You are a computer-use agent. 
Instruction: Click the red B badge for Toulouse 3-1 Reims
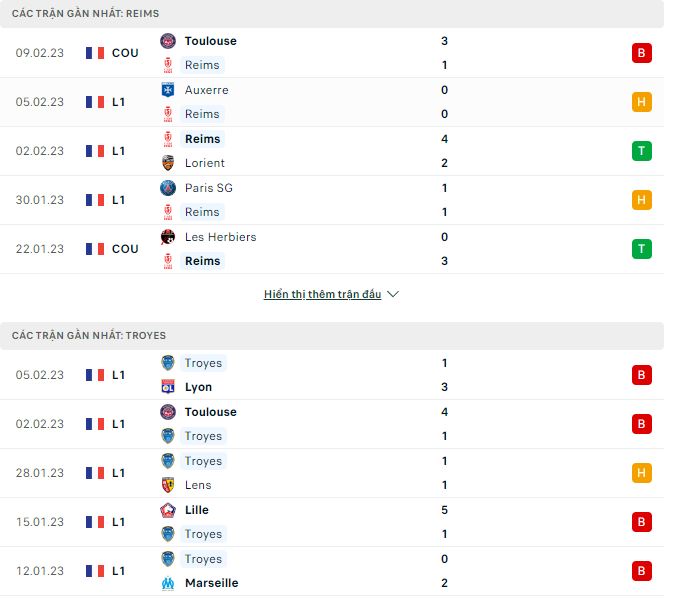[642, 53]
